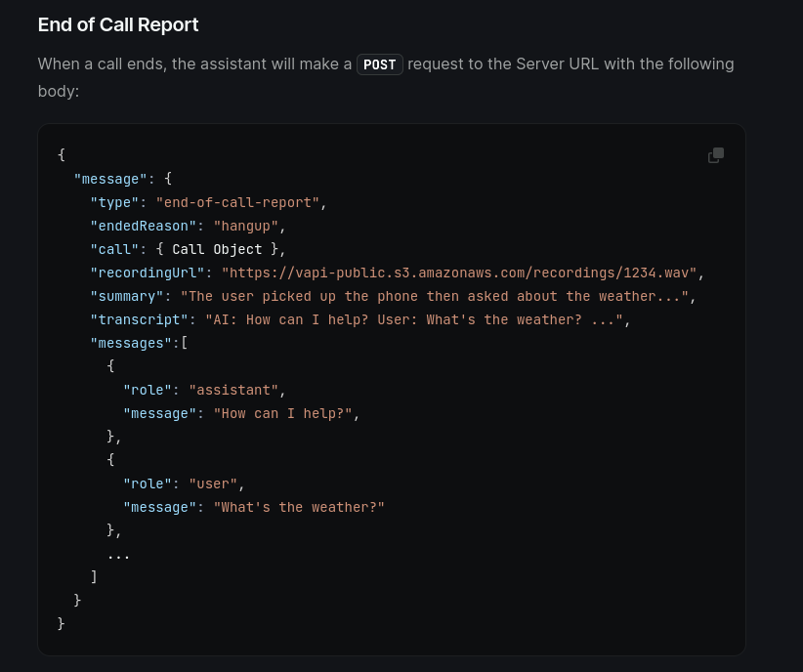The image size is (803, 672).
Task: Click the "recordingUrl" key
Action: pyautogui.click(x=148, y=273)
